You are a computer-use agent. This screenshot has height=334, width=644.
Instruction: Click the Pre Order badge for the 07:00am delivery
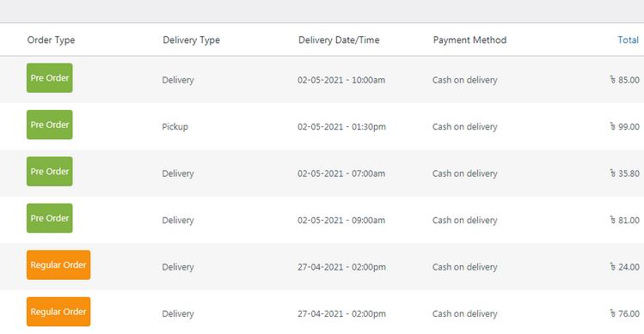[50, 172]
